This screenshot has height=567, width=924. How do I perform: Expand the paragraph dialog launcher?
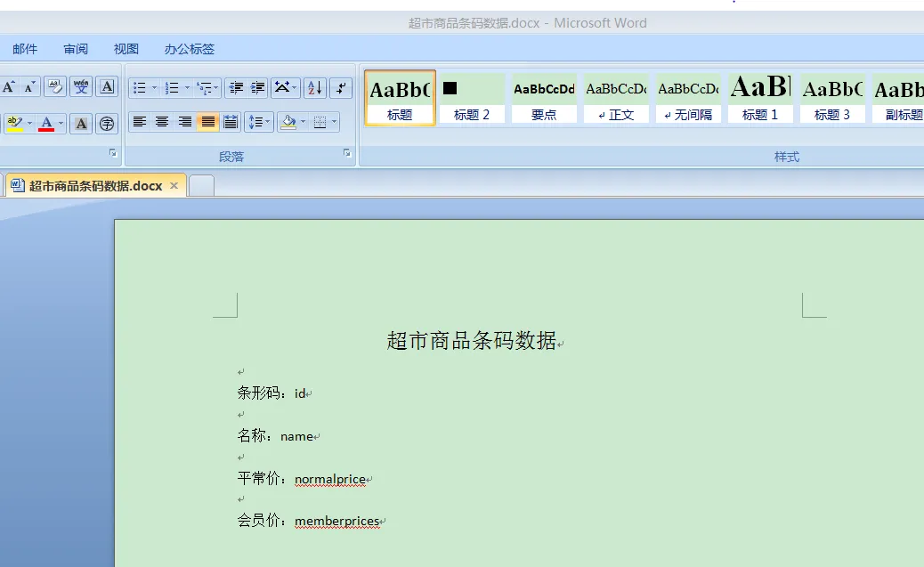tap(347, 153)
